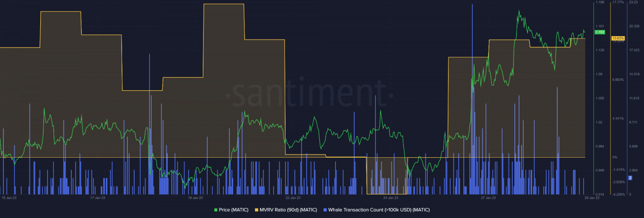Screen dimensions: 644x218
Task: Click the 17.77% MVRV axis top label
Action: tap(618, 3)
